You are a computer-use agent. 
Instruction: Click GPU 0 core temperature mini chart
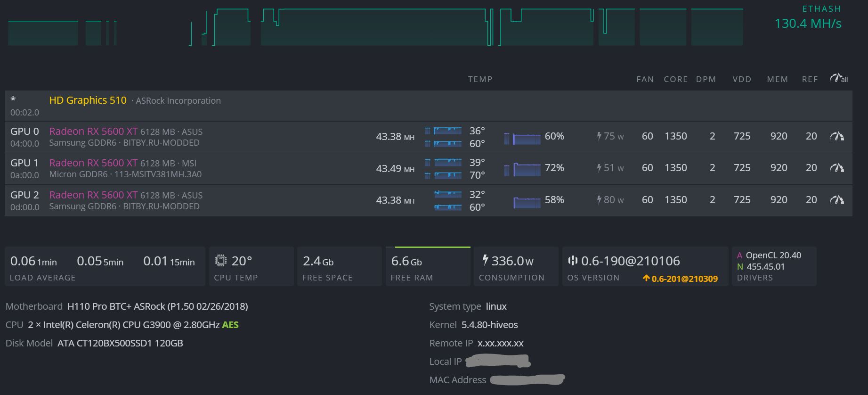(443, 131)
